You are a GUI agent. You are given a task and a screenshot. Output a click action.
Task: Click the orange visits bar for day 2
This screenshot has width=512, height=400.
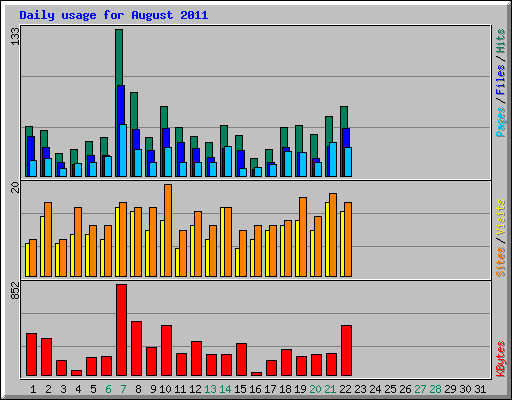tap(48, 239)
